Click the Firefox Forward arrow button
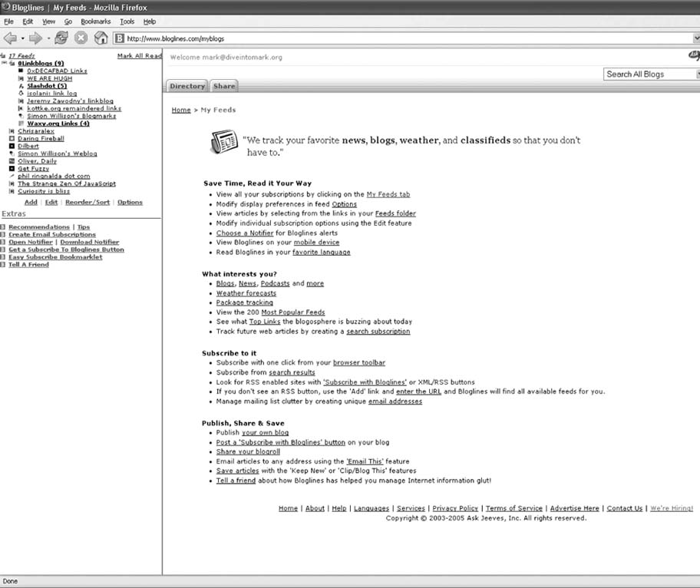The height and width of the screenshot is (588, 700). (35, 38)
